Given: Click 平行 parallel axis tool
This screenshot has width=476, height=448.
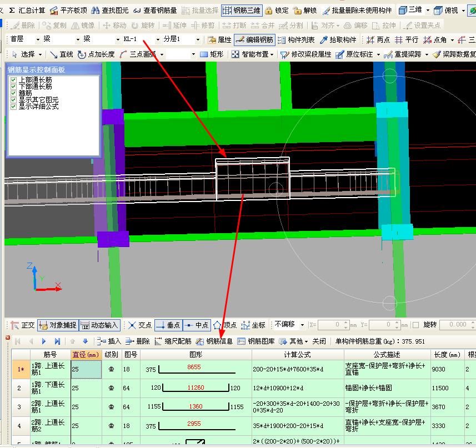Looking at the screenshot, I should coord(407,40).
